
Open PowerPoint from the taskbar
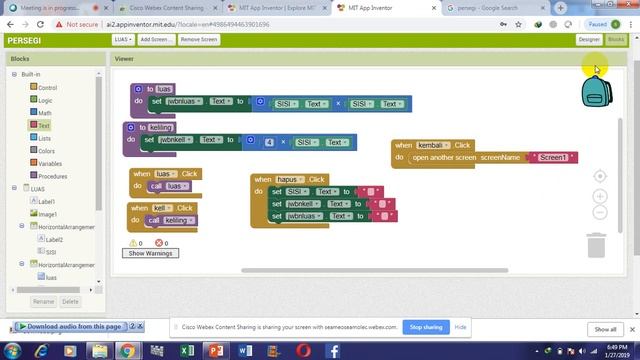(x=216, y=351)
